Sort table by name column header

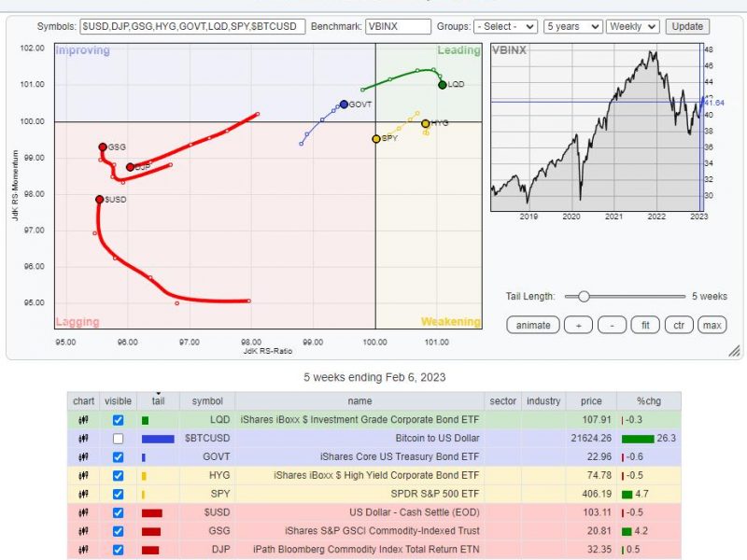point(359,401)
